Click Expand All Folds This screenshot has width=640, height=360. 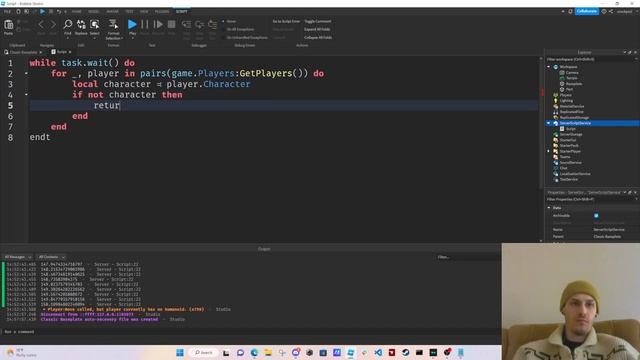(x=317, y=29)
